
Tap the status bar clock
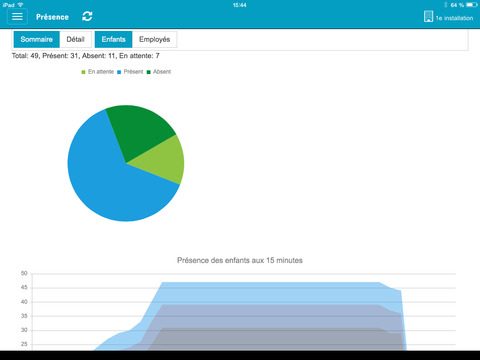(240, 5)
